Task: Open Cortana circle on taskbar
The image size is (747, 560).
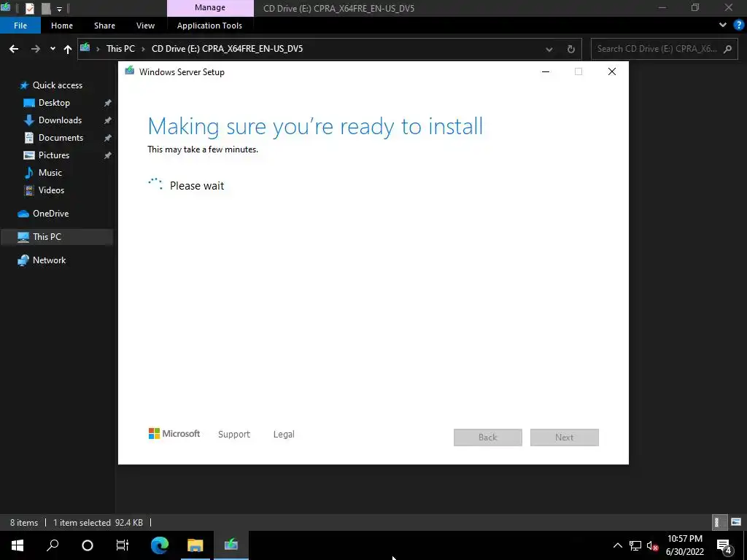Action: coord(88,545)
